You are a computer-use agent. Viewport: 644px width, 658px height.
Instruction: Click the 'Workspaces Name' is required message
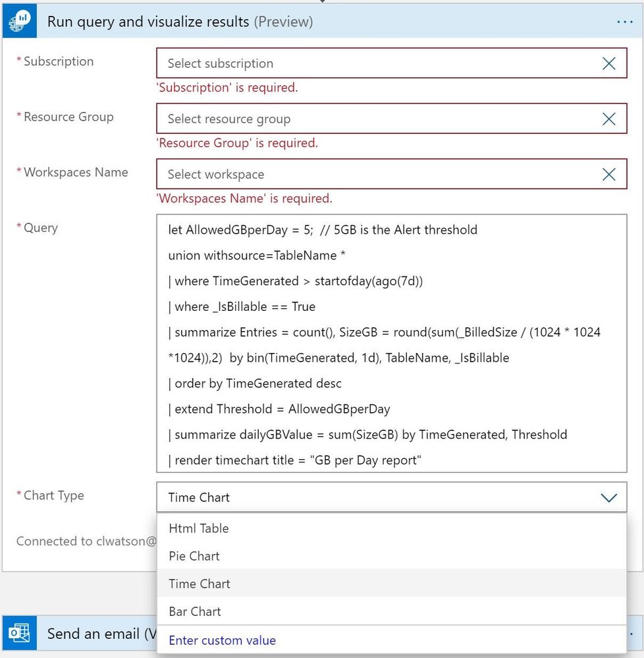point(244,198)
